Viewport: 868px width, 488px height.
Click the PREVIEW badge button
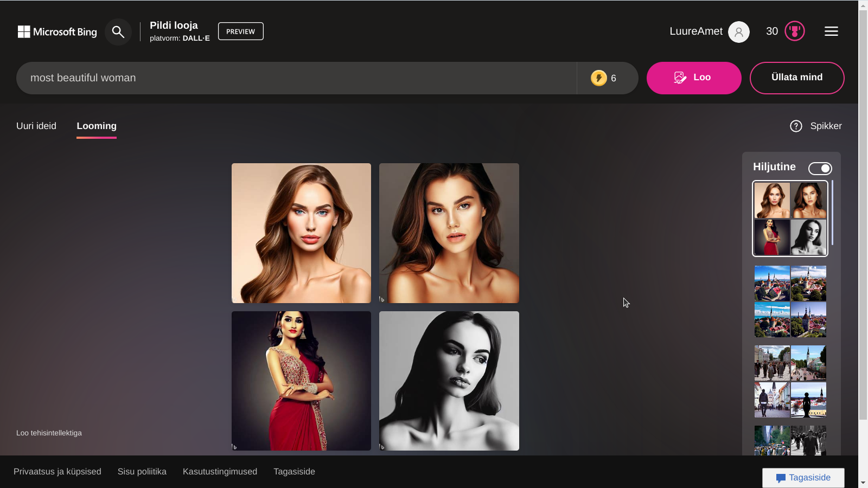241,31
